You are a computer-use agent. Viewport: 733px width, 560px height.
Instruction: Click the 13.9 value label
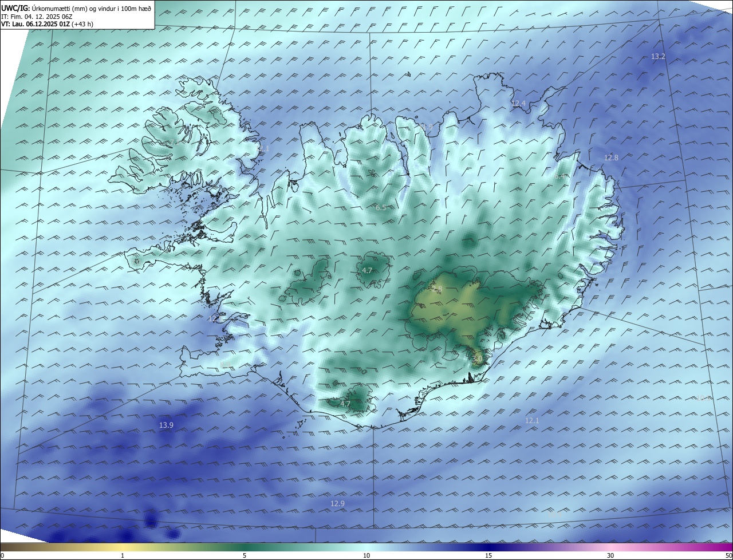point(166,425)
